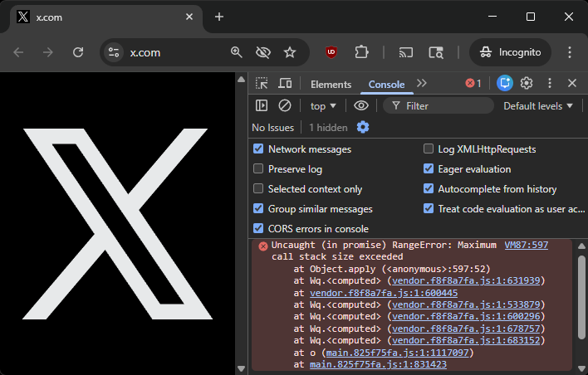Uncheck CORS errors in console

click(258, 228)
